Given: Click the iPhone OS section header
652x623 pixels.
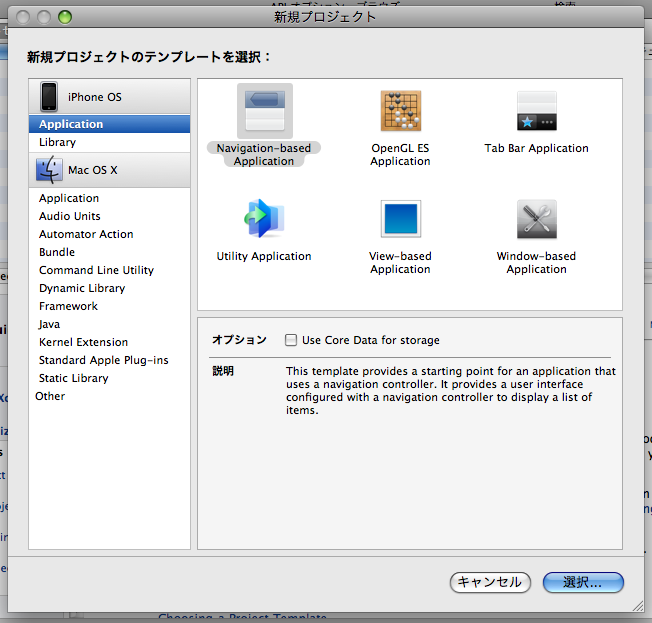Looking at the screenshot, I should pyautogui.click(x=109, y=96).
